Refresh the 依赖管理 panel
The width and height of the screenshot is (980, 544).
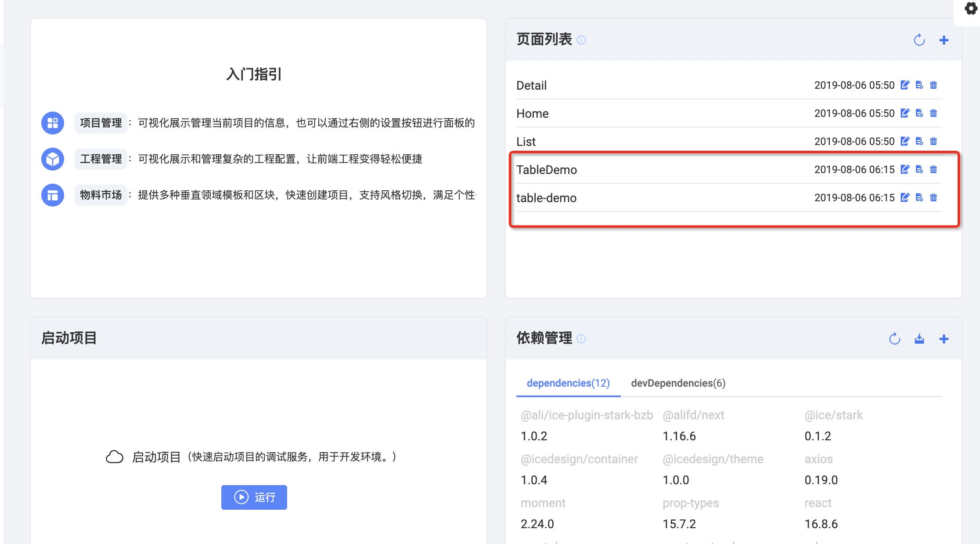coord(895,338)
